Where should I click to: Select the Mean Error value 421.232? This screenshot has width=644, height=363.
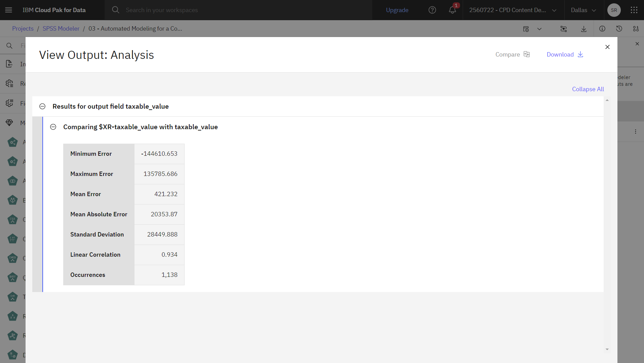click(x=166, y=194)
